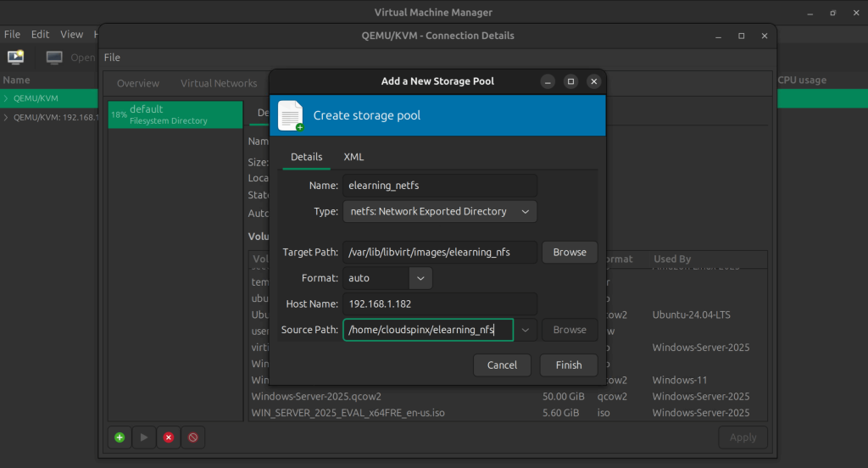Click the Finish button

[569, 365]
